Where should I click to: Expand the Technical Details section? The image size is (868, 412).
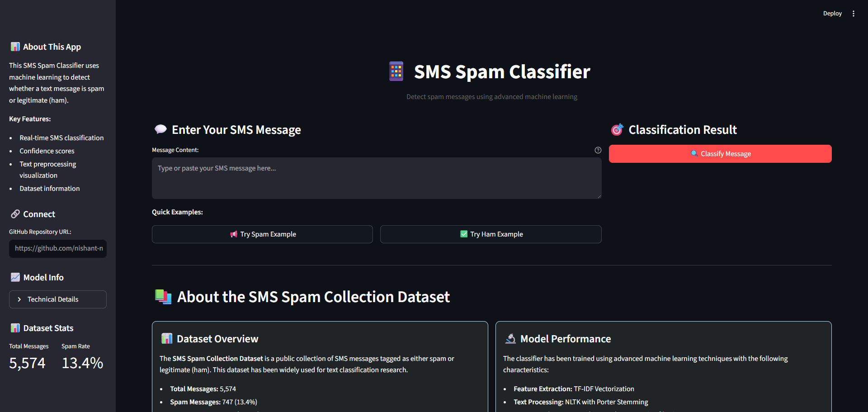point(57,299)
